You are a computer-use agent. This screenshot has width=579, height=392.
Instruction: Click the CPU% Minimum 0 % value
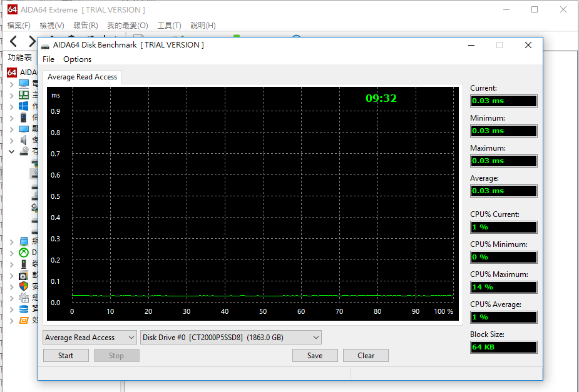(504, 257)
